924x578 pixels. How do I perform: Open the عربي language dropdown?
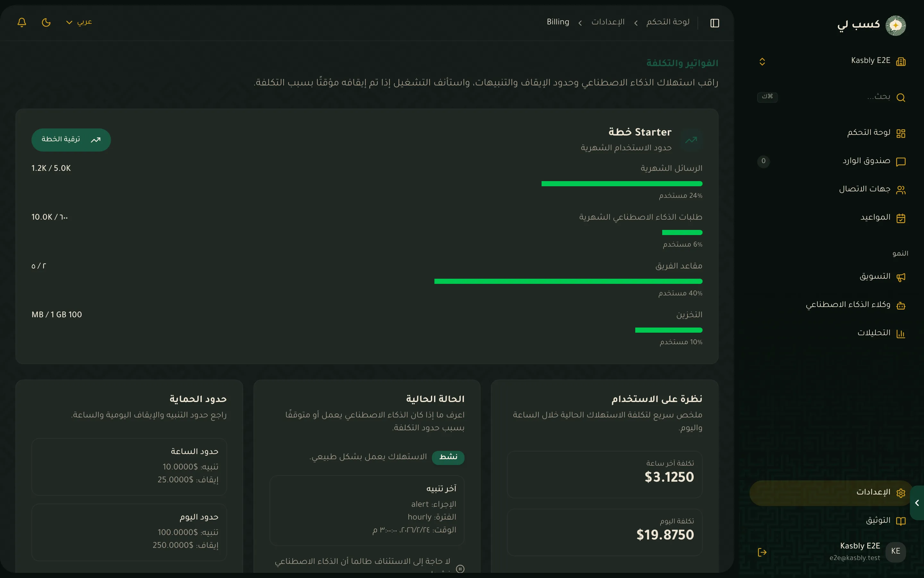79,22
